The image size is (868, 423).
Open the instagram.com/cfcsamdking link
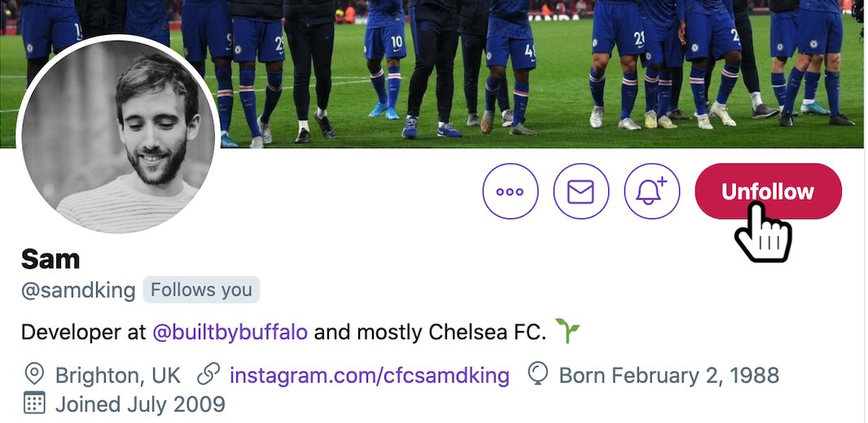point(369,375)
